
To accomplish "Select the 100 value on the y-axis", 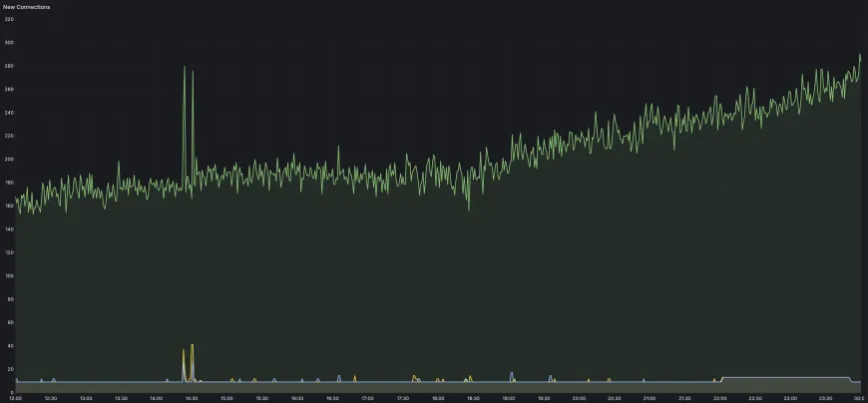I will pyautogui.click(x=9, y=276).
